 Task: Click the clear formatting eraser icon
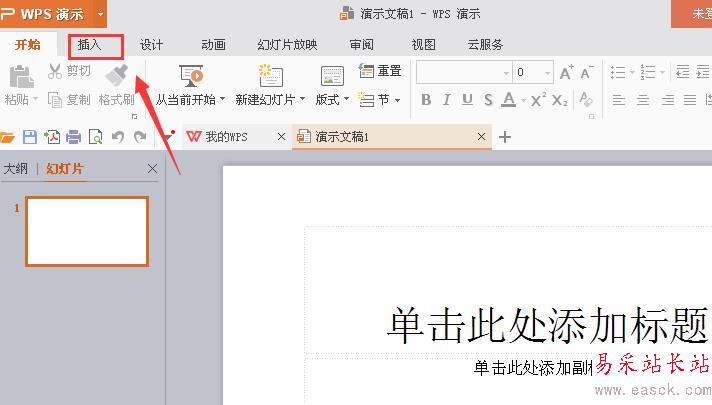tap(586, 99)
